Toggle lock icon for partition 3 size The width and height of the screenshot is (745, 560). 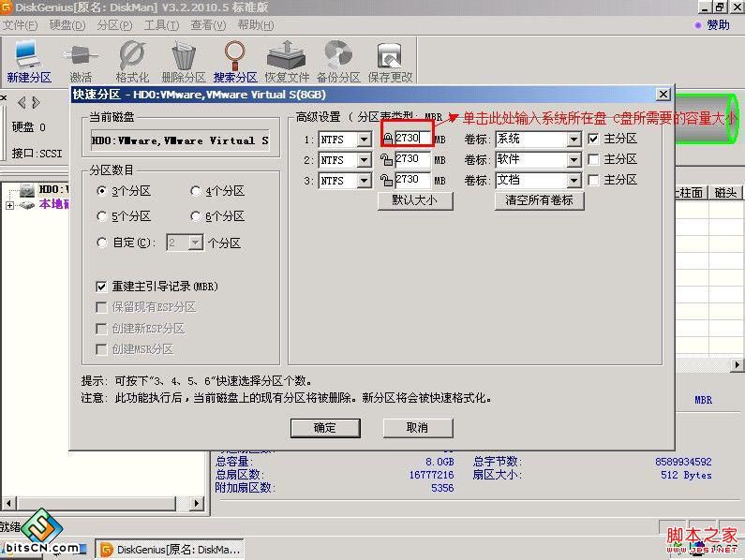[386, 180]
